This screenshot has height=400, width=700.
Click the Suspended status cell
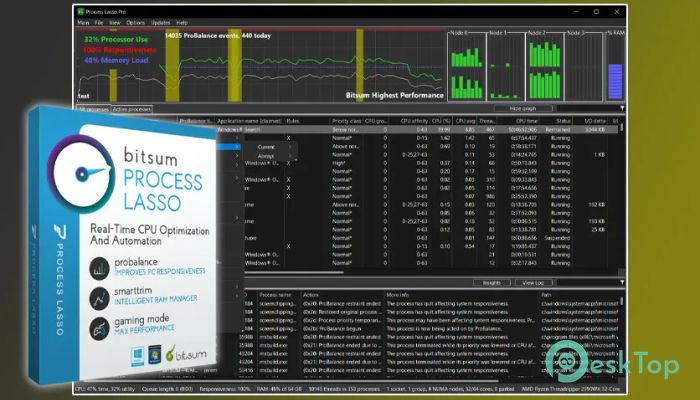(x=557, y=238)
